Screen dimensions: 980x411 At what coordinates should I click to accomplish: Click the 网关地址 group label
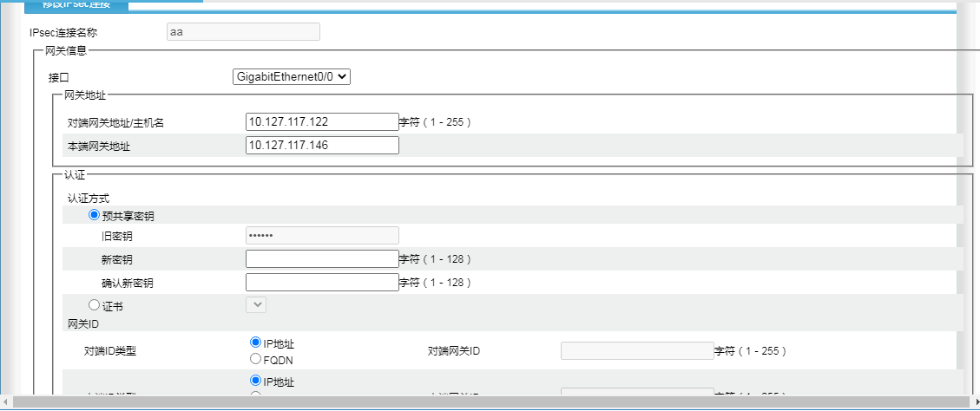tap(85, 95)
